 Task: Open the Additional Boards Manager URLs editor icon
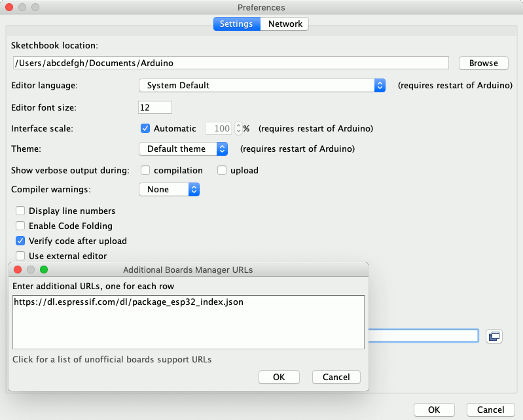coord(494,336)
